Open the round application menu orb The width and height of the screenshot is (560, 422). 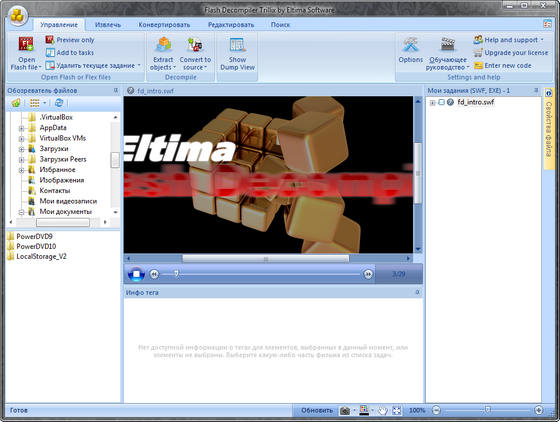click(18, 16)
